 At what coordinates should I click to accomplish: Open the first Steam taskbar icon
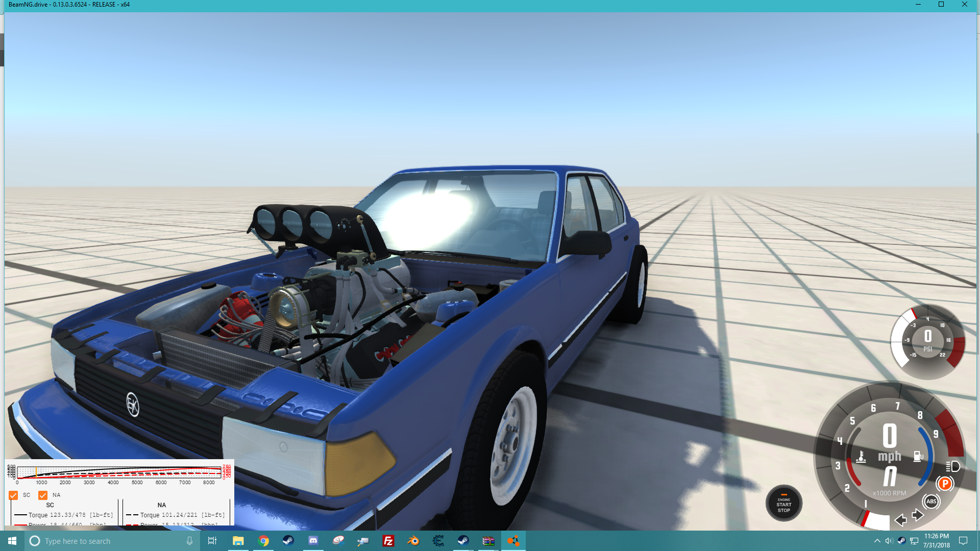288,541
